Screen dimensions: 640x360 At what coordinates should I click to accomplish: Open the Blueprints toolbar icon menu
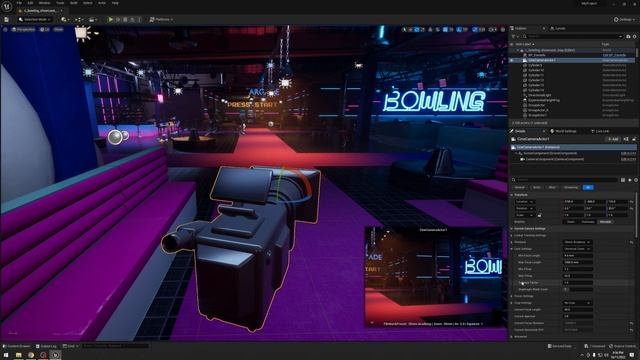pyautogui.click(x=78, y=20)
